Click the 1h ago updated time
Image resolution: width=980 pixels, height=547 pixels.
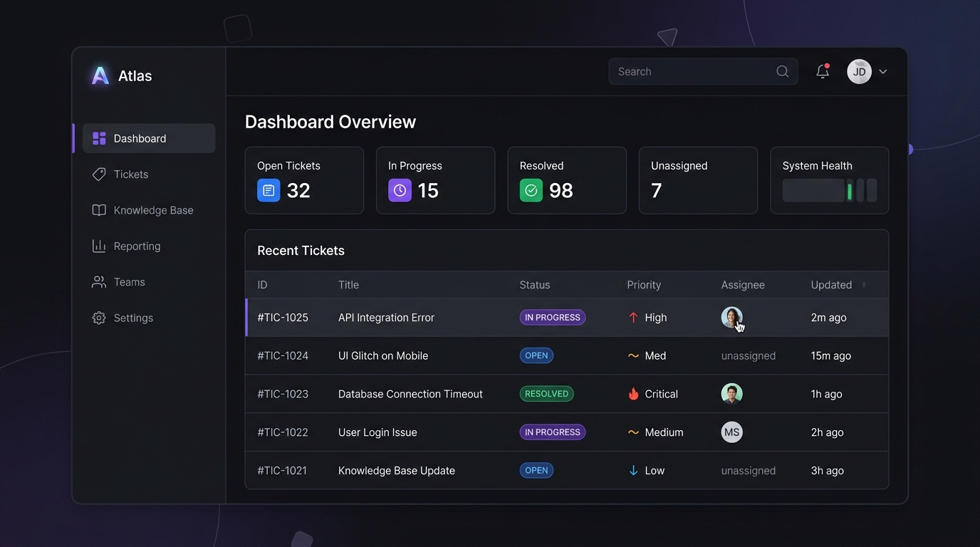[x=826, y=394]
